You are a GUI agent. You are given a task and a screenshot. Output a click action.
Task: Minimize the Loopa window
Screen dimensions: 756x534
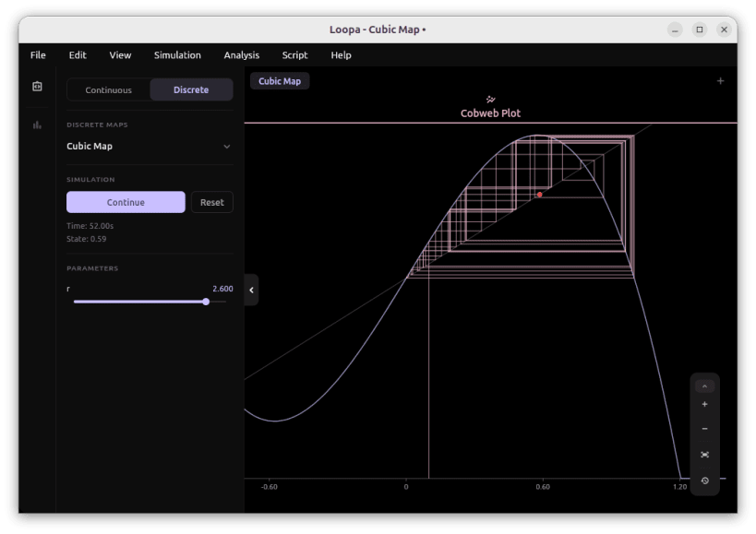pos(675,30)
